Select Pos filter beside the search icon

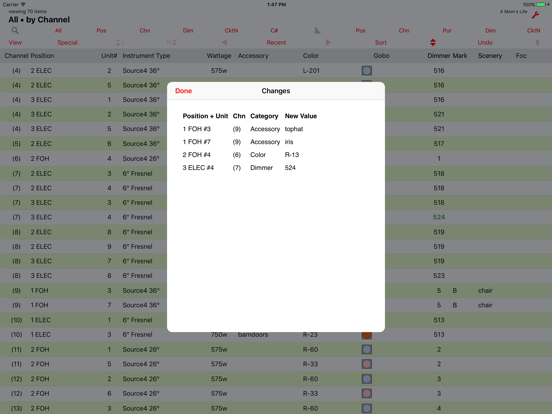coord(101,31)
